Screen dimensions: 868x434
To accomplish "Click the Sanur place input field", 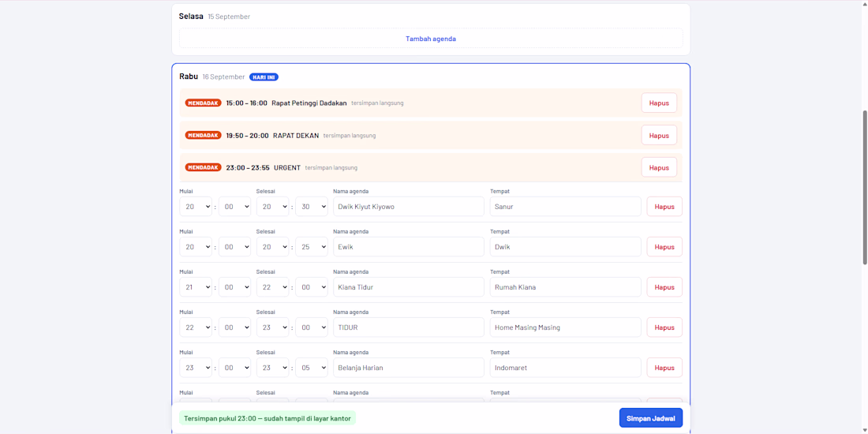I will point(565,207).
